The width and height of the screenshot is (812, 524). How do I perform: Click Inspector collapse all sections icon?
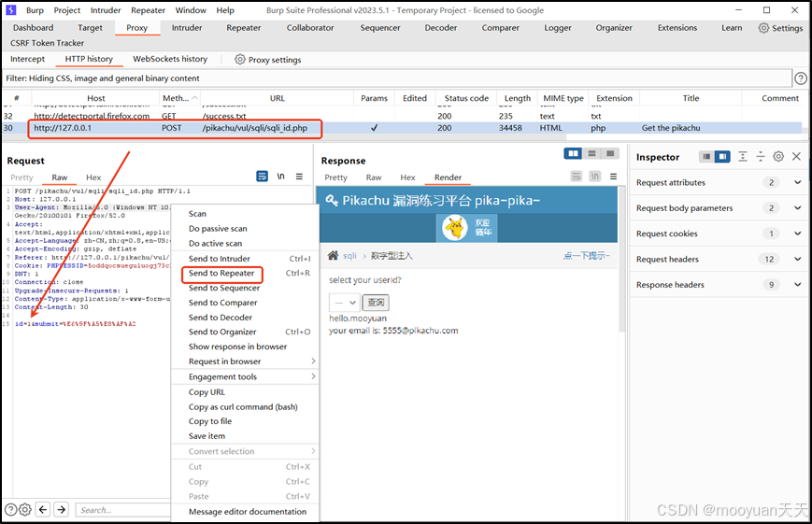click(761, 156)
